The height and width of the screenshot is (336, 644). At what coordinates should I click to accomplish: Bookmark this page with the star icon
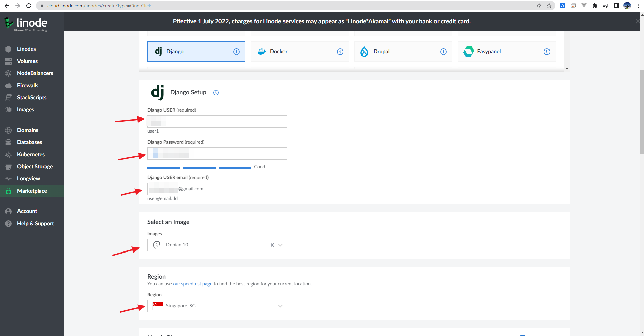pyautogui.click(x=549, y=6)
